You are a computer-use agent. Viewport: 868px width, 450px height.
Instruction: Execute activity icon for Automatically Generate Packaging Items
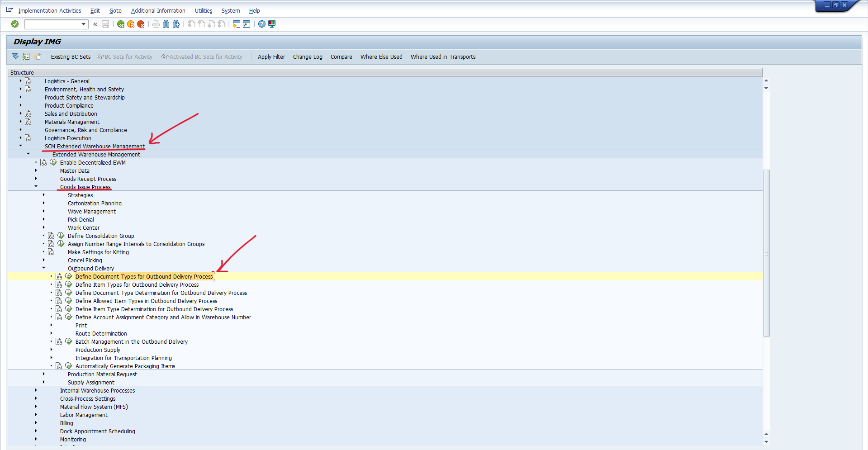pos(69,366)
